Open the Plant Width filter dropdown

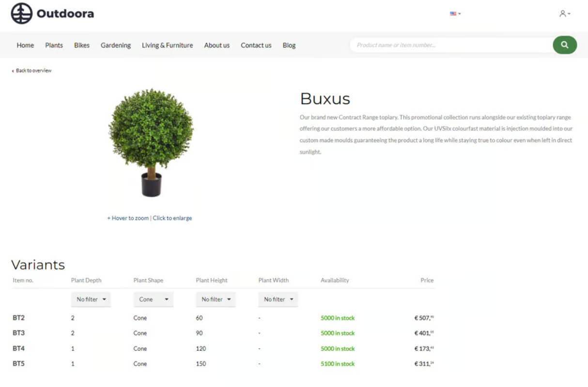pyautogui.click(x=279, y=299)
